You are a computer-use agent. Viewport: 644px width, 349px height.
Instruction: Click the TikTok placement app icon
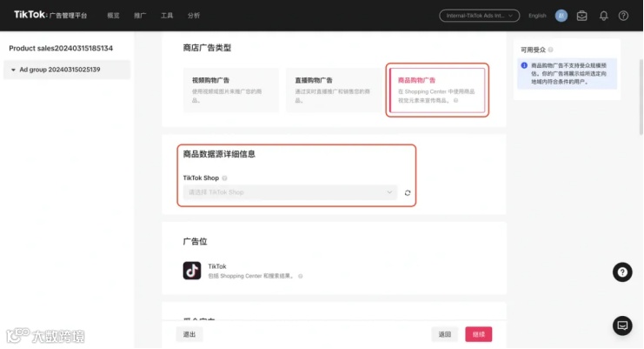point(192,271)
